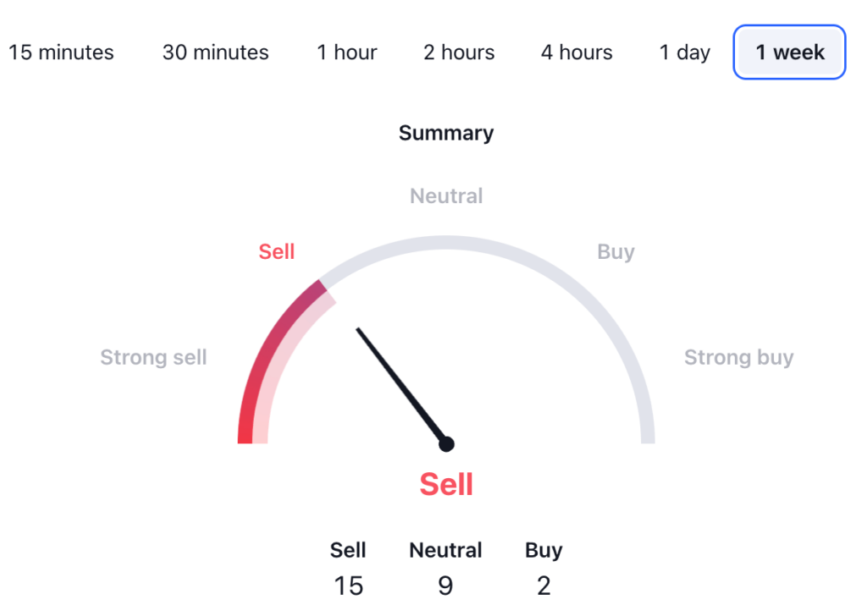
Task: Click the large red Sell verdict text
Action: click(446, 485)
